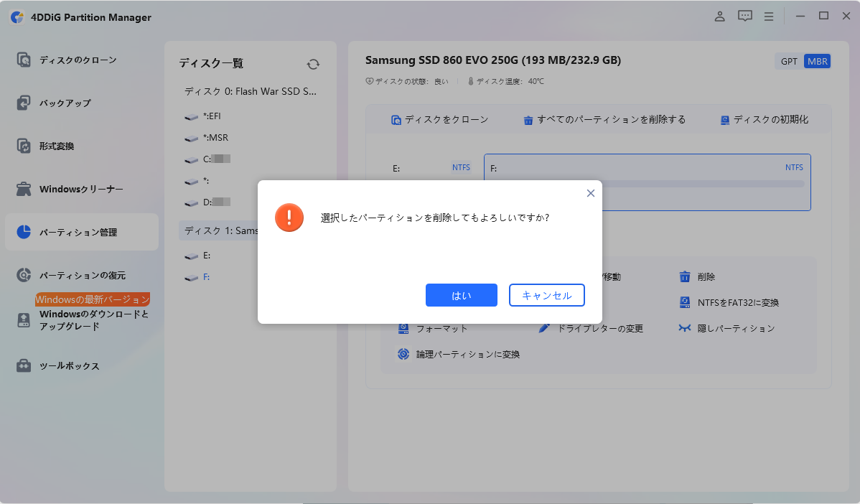Click the pencil icon for drive letter
Viewport: 860px width, 504px height.
[544, 328]
